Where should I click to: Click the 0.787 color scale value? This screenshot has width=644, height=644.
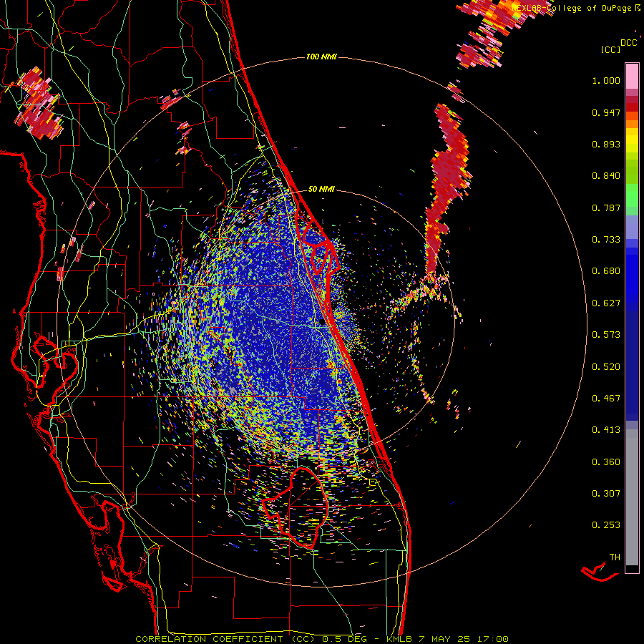click(x=606, y=208)
